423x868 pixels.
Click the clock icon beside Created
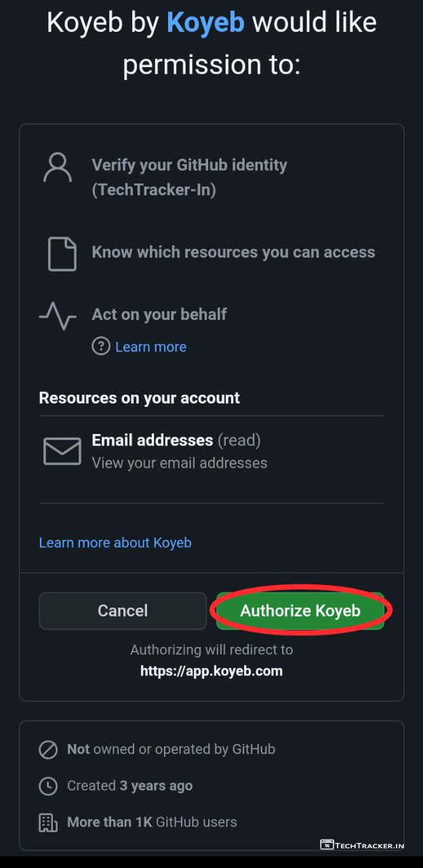48,786
